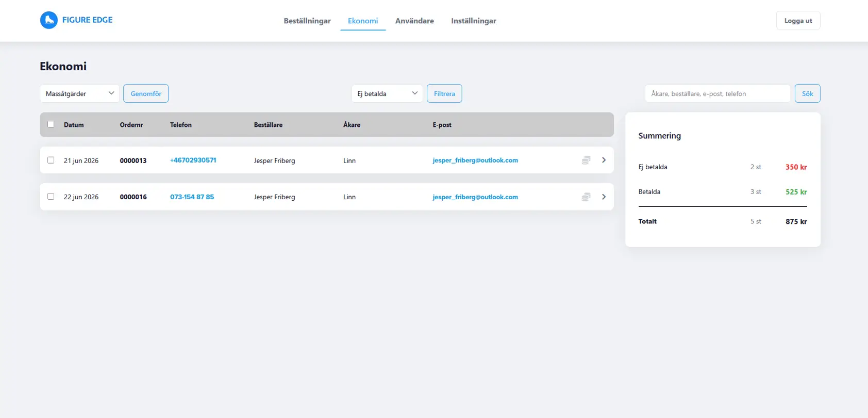Click the Datum column header
The height and width of the screenshot is (418, 868).
click(74, 125)
